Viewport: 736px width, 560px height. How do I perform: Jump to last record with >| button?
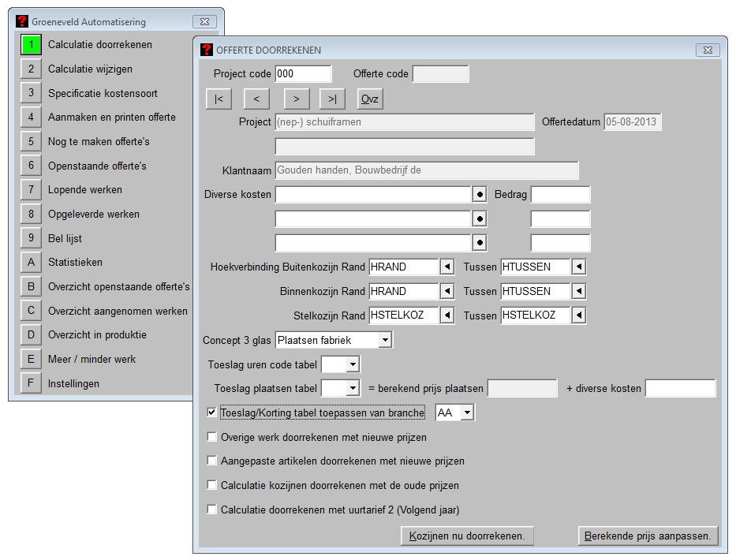tap(332, 99)
